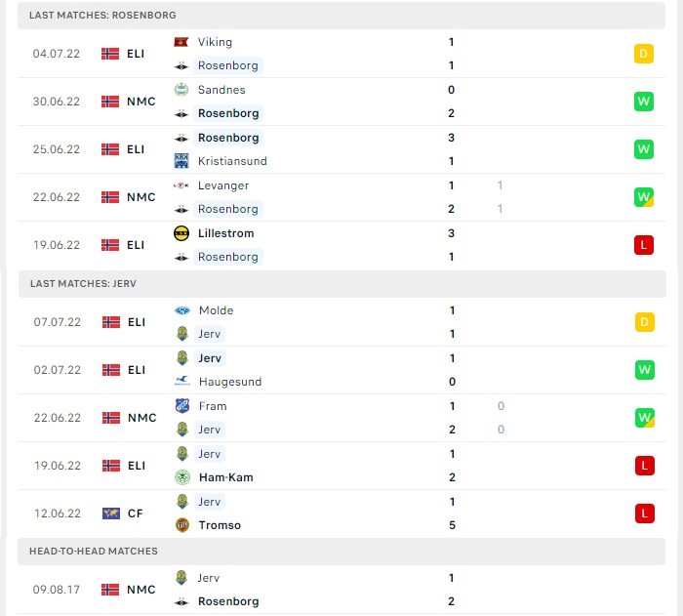Viewport: 683px width, 616px height.
Task: Click the yellow D badge for Viking match
Action: click(643, 54)
